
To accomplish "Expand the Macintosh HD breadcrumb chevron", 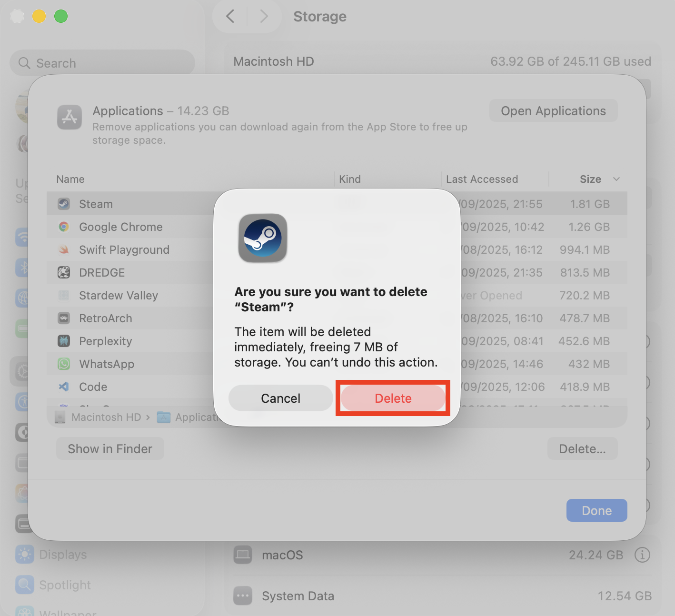I will coord(148,417).
